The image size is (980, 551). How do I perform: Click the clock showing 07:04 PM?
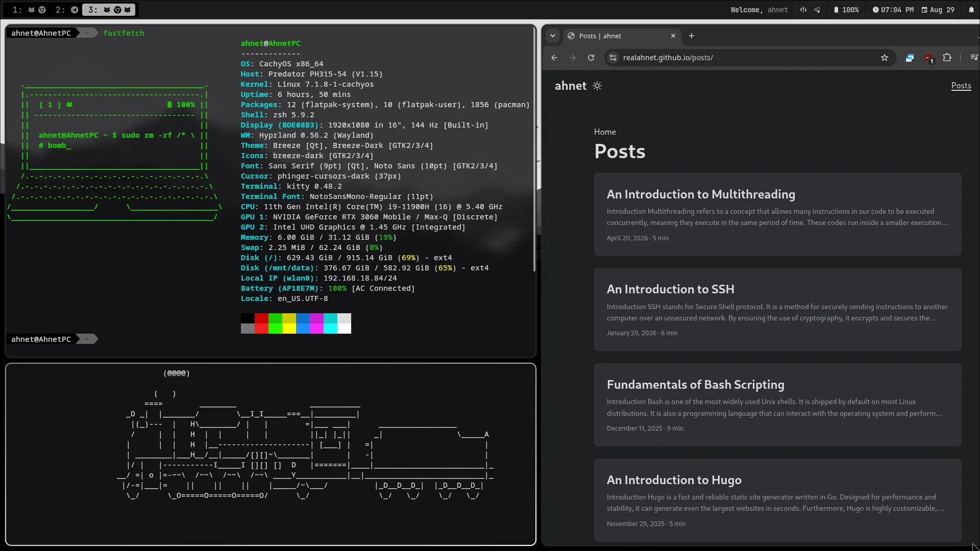[x=893, y=10]
